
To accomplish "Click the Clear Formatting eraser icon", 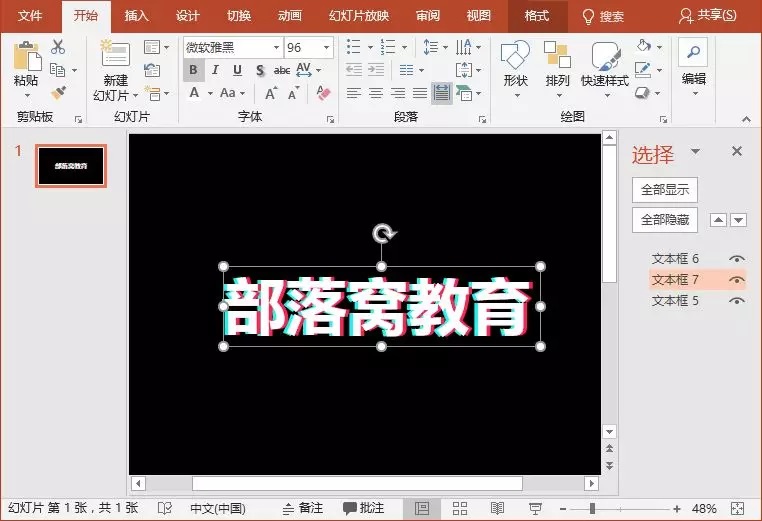I will tap(323, 93).
